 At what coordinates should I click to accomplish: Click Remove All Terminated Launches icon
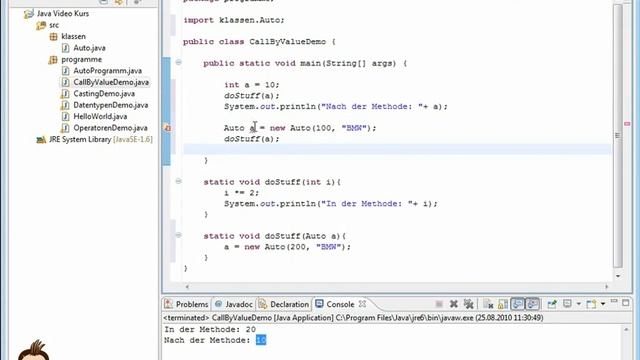pyautogui.click(x=468, y=304)
